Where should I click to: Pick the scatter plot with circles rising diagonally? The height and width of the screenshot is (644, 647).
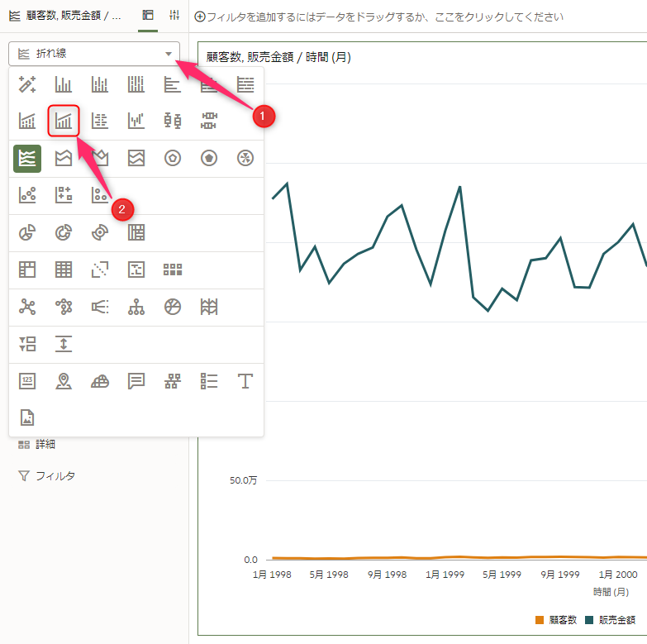[27, 195]
